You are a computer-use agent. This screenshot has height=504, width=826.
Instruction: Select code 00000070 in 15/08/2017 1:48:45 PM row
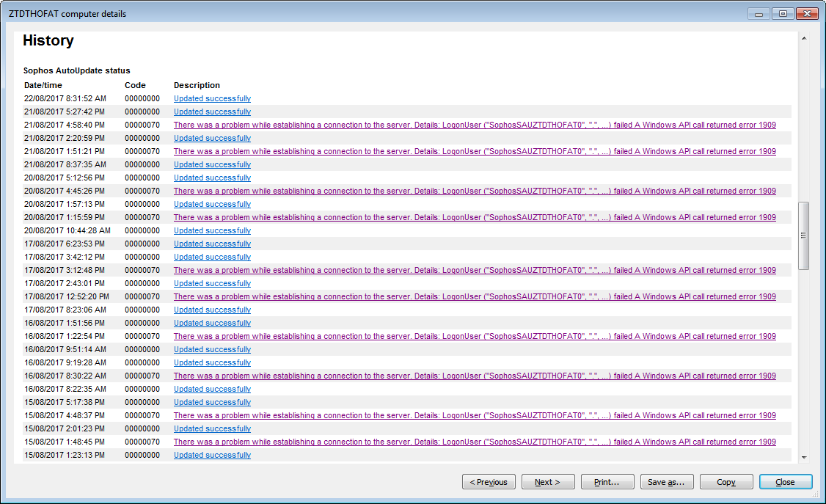pyautogui.click(x=142, y=442)
